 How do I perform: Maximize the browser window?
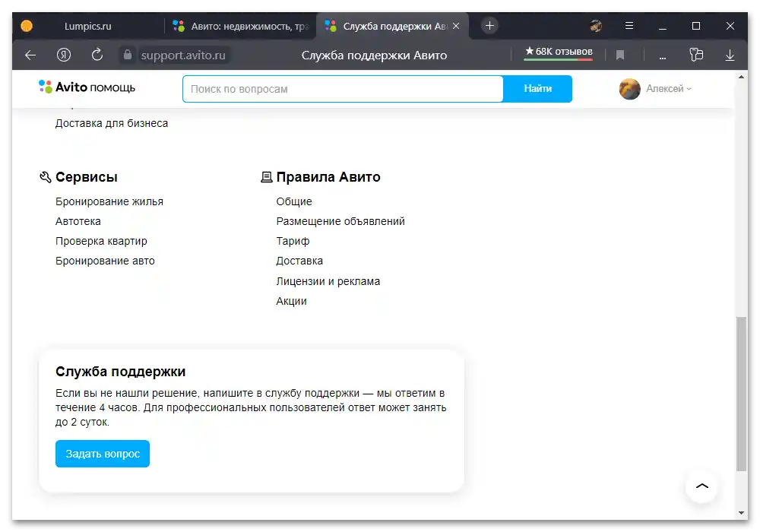(x=696, y=26)
